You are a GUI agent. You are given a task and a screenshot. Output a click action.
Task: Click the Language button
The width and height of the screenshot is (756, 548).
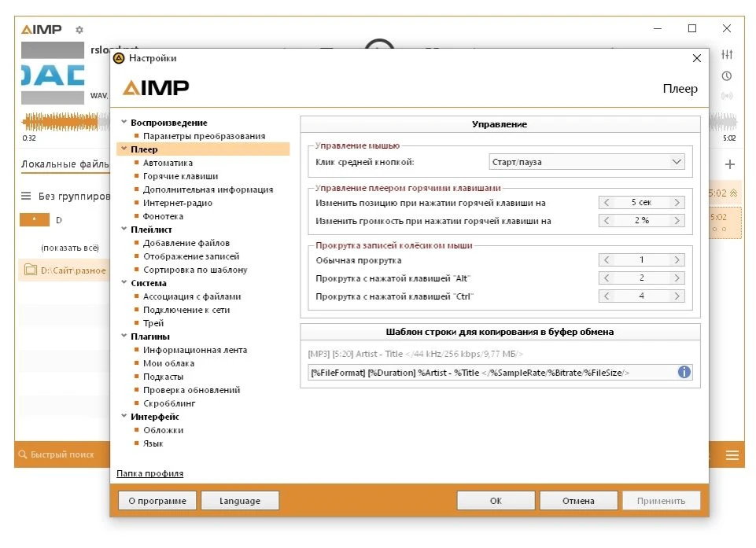pos(240,501)
